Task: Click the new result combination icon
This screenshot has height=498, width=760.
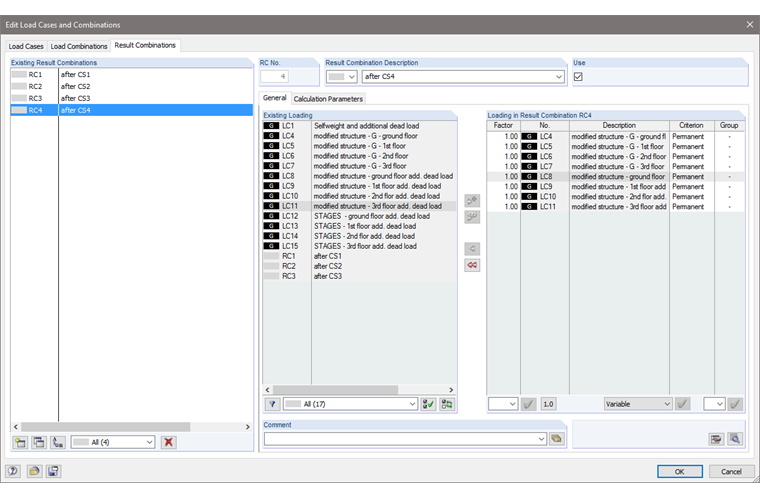Action: pyautogui.click(x=20, y=442)
